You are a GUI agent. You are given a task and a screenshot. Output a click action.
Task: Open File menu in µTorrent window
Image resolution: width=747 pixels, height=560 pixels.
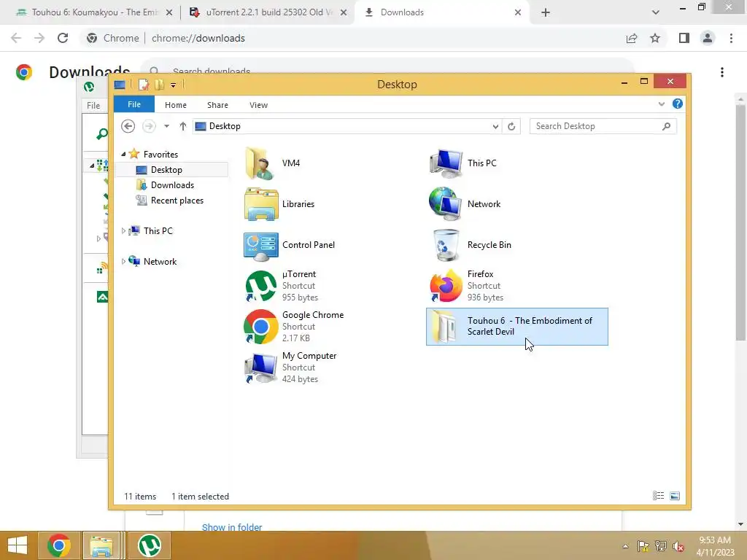[93, 105]
